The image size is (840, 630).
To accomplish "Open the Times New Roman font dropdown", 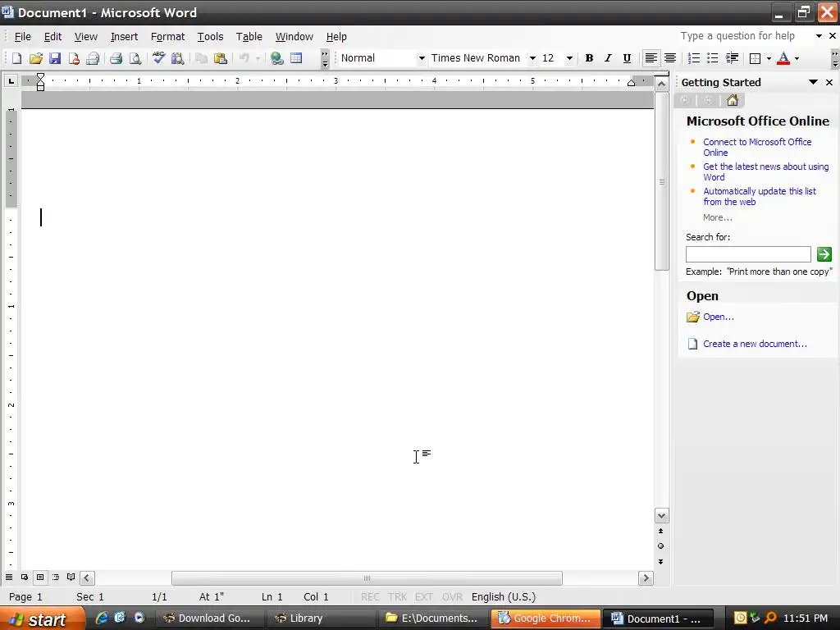I will click(532, 58).
